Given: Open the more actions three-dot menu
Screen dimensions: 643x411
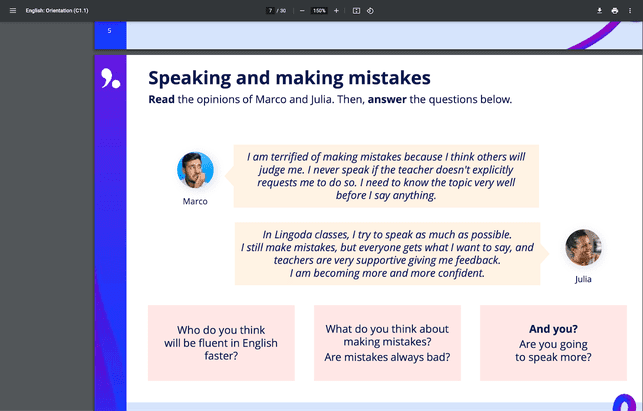Looking at the screenshot, I should (x=630, y=10).
